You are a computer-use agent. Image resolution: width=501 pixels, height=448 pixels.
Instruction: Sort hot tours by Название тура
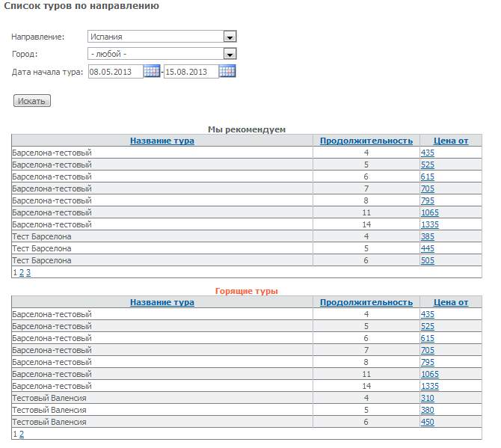(162, 302)
